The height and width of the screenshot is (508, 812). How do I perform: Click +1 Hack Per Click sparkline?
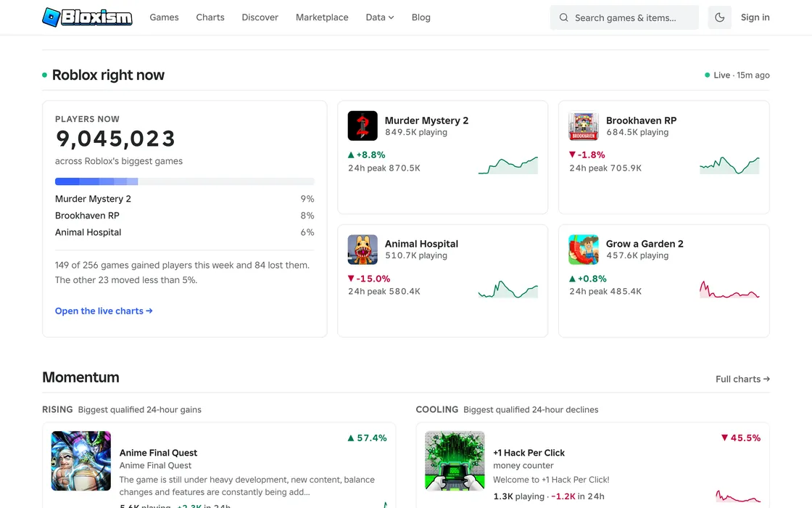[x=739, y=496]
